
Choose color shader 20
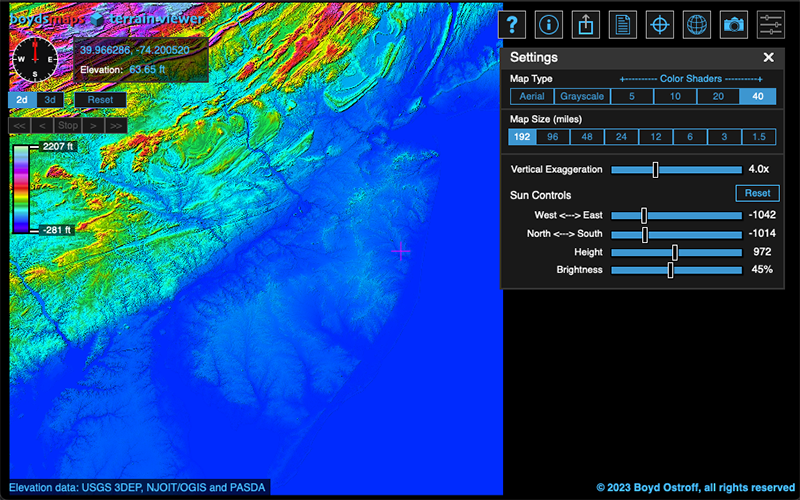pos(718,96)
